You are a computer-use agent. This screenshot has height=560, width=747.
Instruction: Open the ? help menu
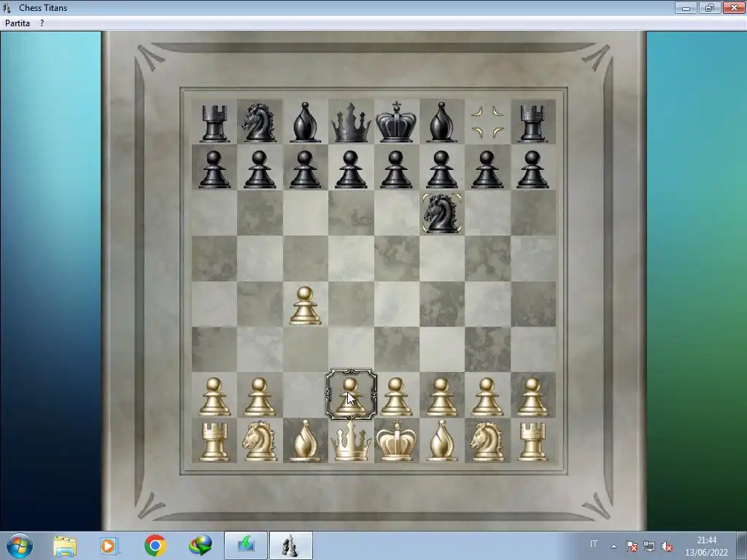point(42,23)
